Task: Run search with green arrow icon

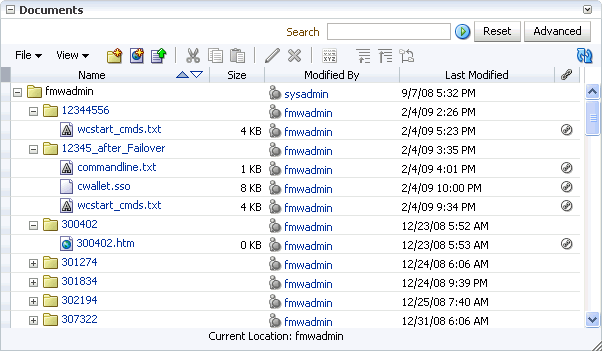Action: pyautogui.click(x=463, y=31)
